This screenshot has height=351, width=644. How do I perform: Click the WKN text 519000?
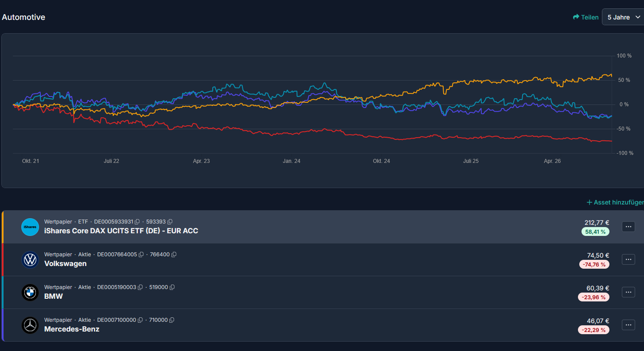(x=158, y=287)
